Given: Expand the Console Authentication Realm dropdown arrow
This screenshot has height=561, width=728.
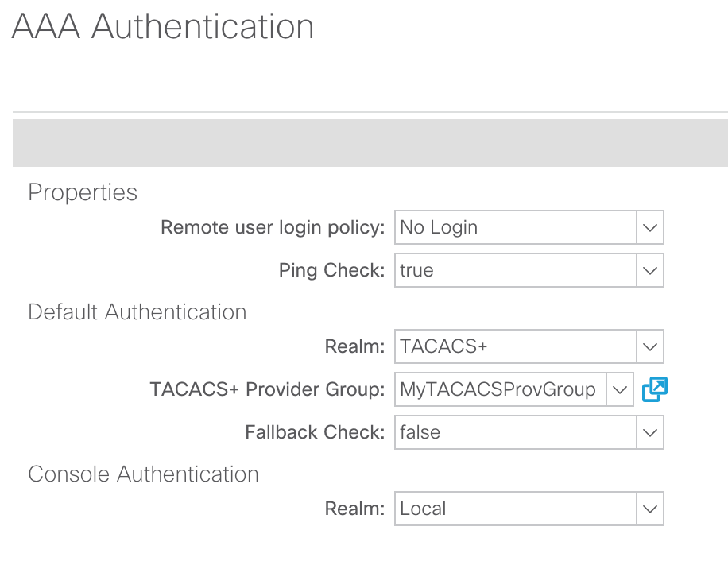Looking at the screenshot, I should point(649,509).
